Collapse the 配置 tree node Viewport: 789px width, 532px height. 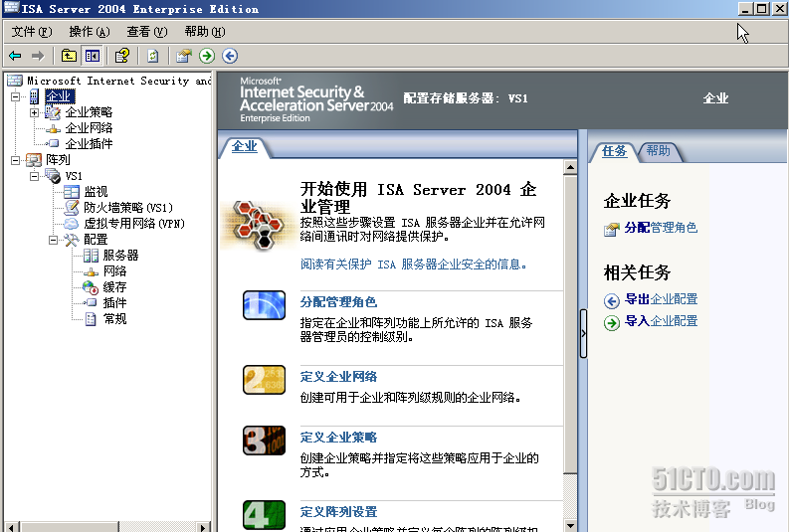click(x=53, y=240)
